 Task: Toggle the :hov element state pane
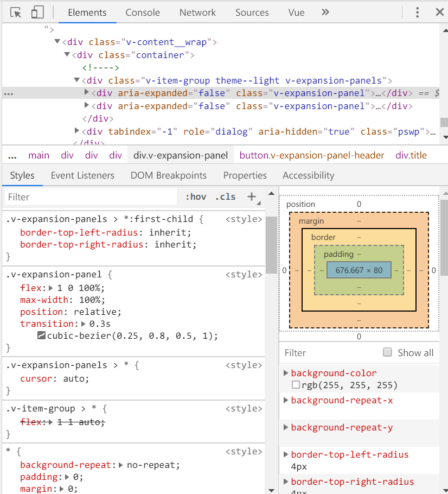click(x=195, y=197)
